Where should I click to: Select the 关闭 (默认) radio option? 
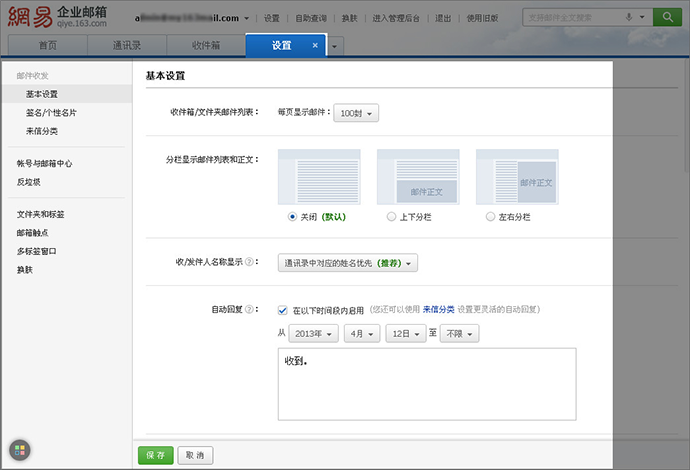(x=292, y=216)
